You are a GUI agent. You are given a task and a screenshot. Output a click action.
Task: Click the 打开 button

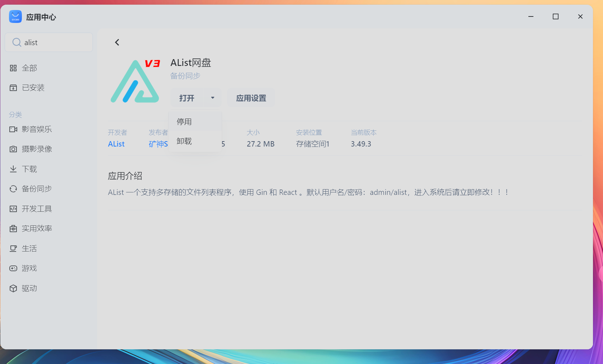tap(187, 98)
